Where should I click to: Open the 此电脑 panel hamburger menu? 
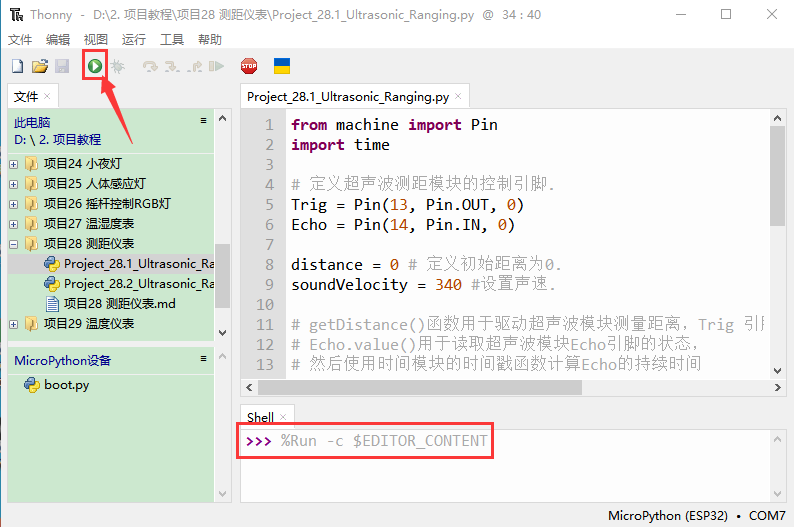coord(204,121)
